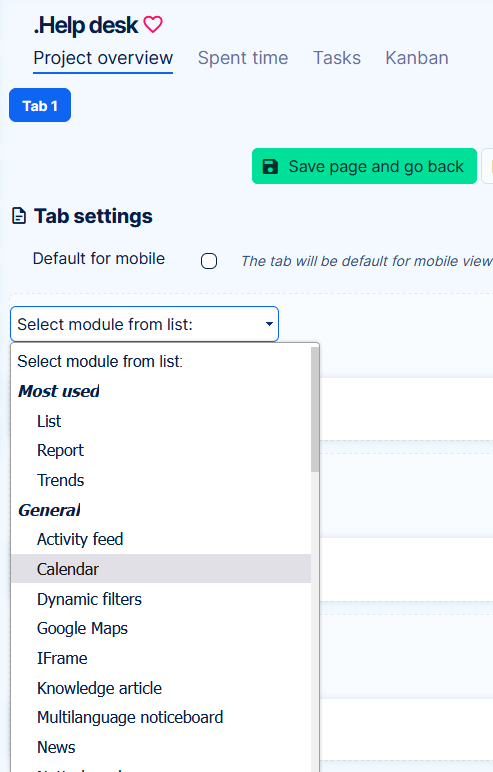Click the module list scrollbar thumb
This screenshot has width=493, height=772.
point(315,409)
